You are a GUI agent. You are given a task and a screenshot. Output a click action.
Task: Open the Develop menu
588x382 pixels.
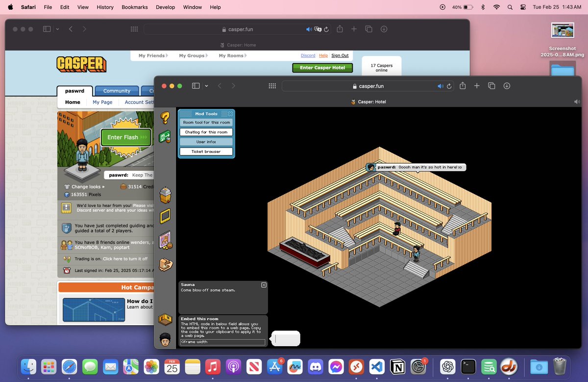click(x=165, y=7)
